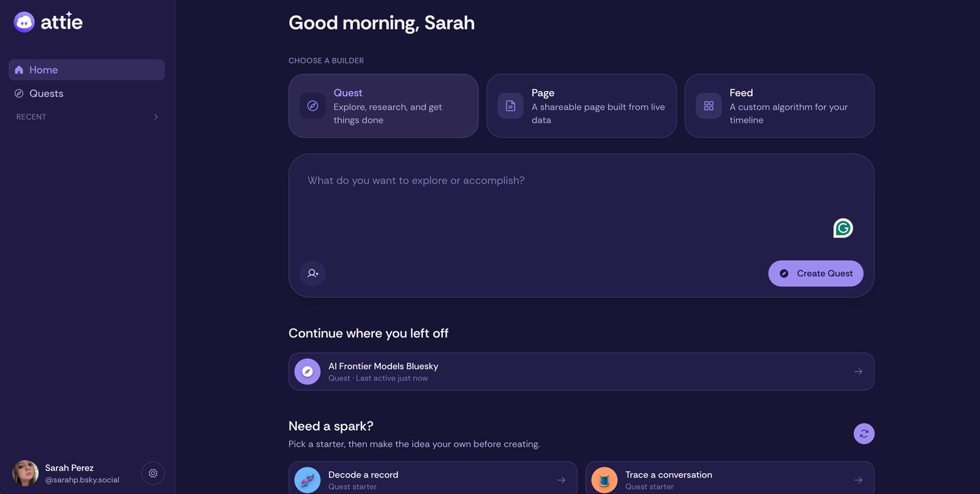The width and height of the screenshot is (980, 494).
Task: Refresh starter ideas with the shuffle icon
Action: click(x=864, y=433)
